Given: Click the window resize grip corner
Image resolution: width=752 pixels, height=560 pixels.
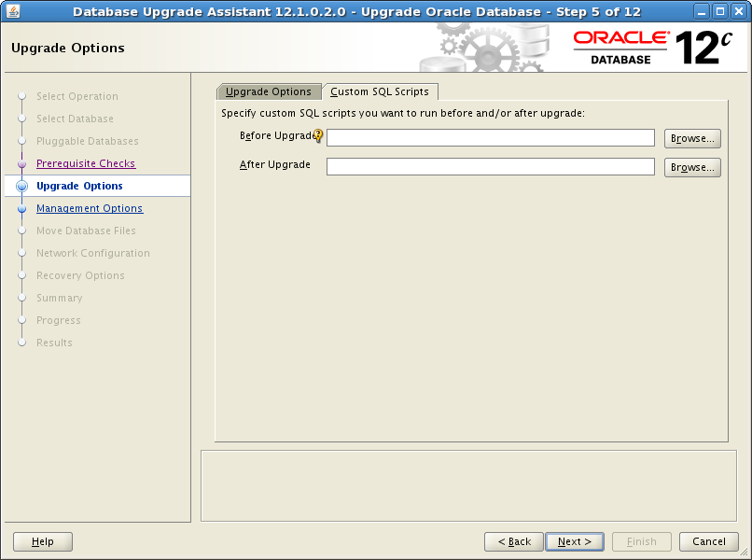Looking at the screenshot, I should (x=745, y=553).
